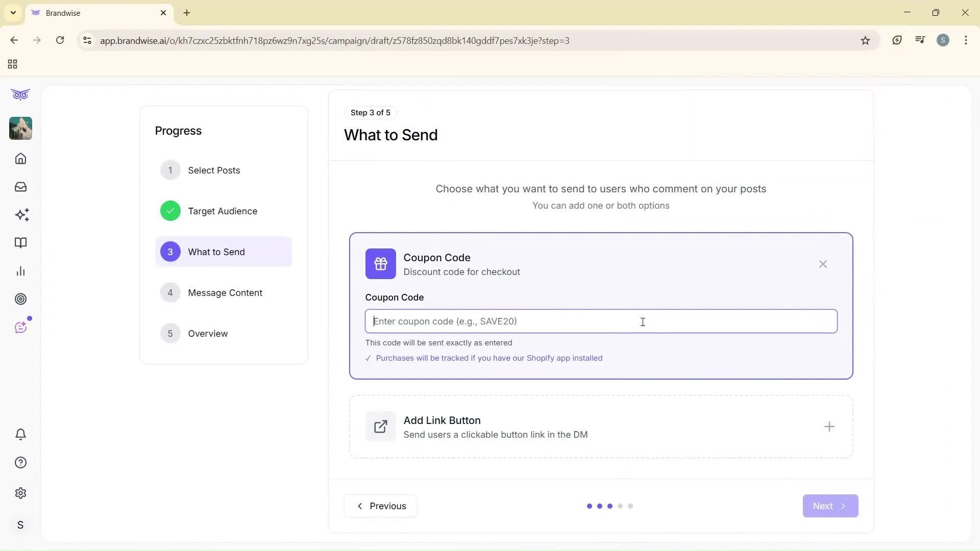This screenshot has width=980, height=551.
Task: Open campaigns with the target icon
Action: pos(20,299)
